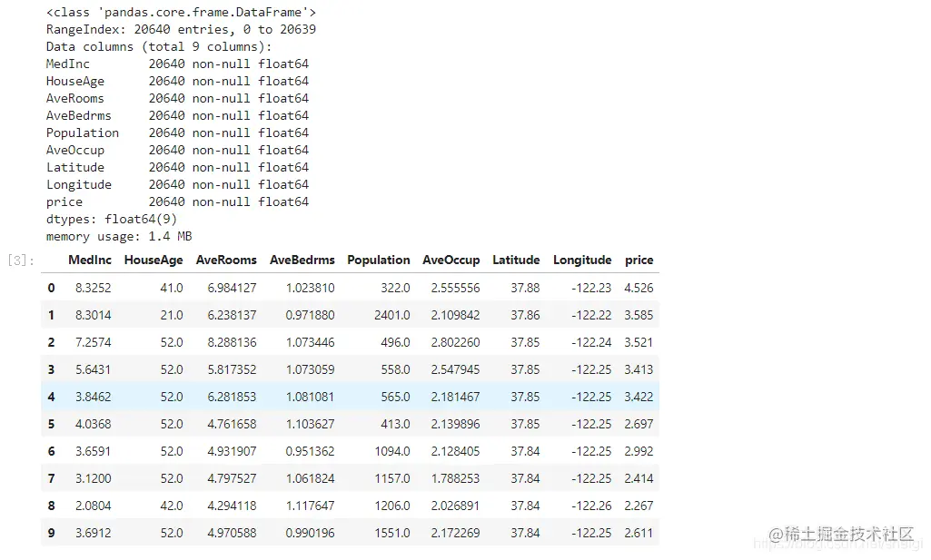Click the Population table column header

379,260
